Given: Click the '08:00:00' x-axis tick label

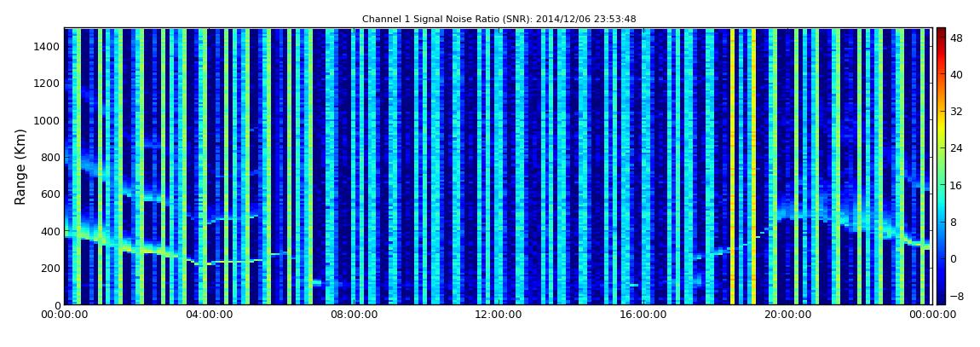Looking at the screenshot, I should (x=354, y=315).
